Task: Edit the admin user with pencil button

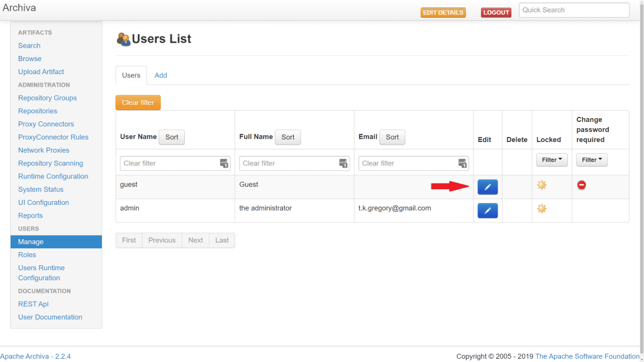Action: click(487, 211)
